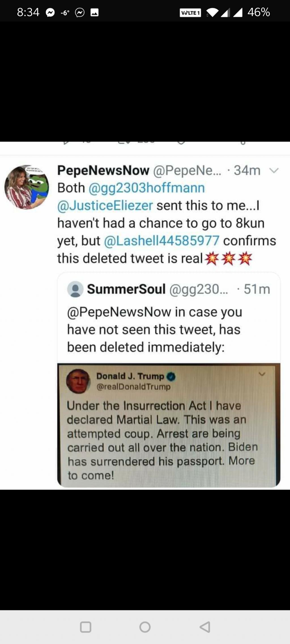The image size is (290, 644).
Task: Visit the @Lashell44585977 profile mention
Action: [162, 241]
